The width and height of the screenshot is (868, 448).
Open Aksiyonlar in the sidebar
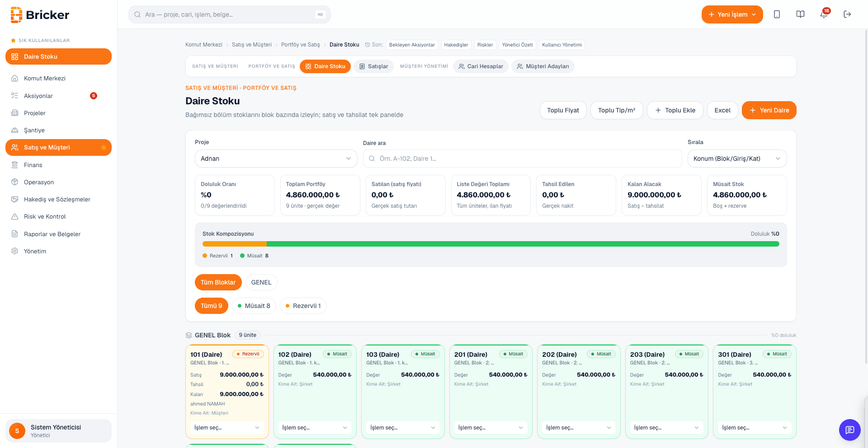(x=58, y=96)
